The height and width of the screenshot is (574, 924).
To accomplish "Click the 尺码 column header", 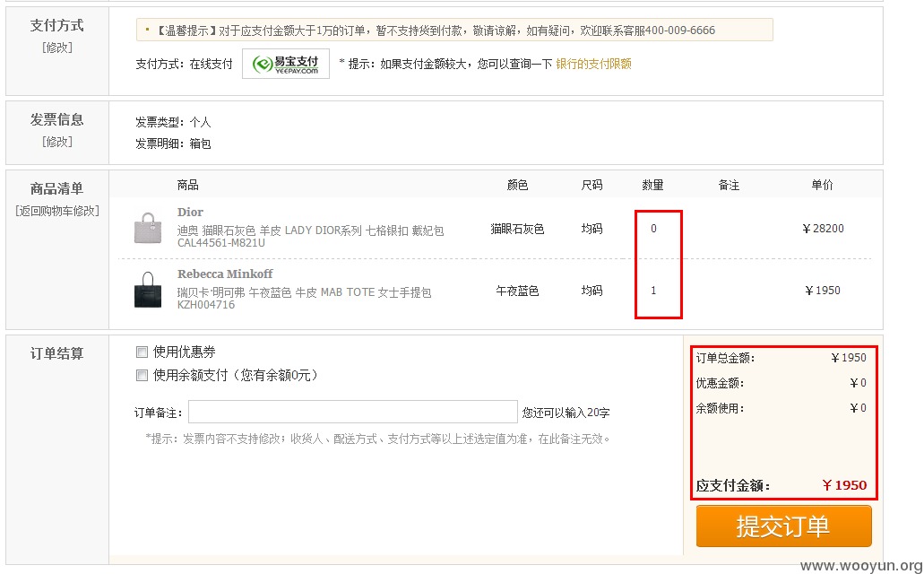I will [592, 186].
